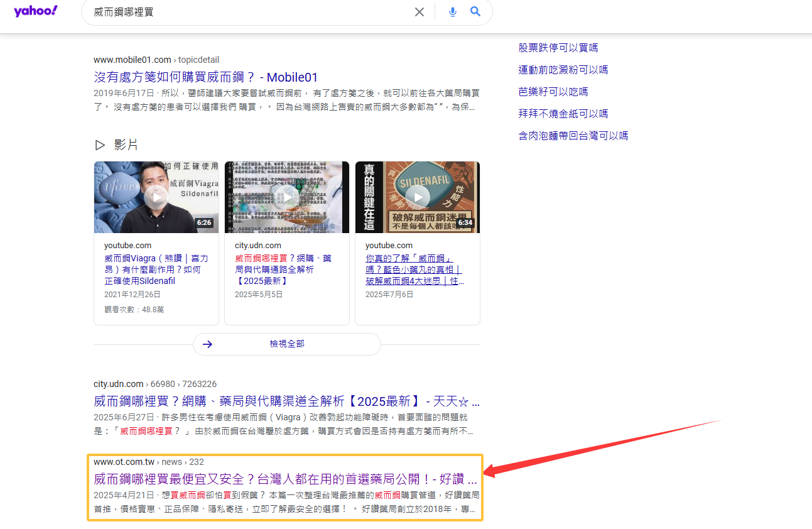
Task: Open video card title 威而鋼哪裡買？網購、藥局與代購通路全解析
Action: tap(283, 270)
